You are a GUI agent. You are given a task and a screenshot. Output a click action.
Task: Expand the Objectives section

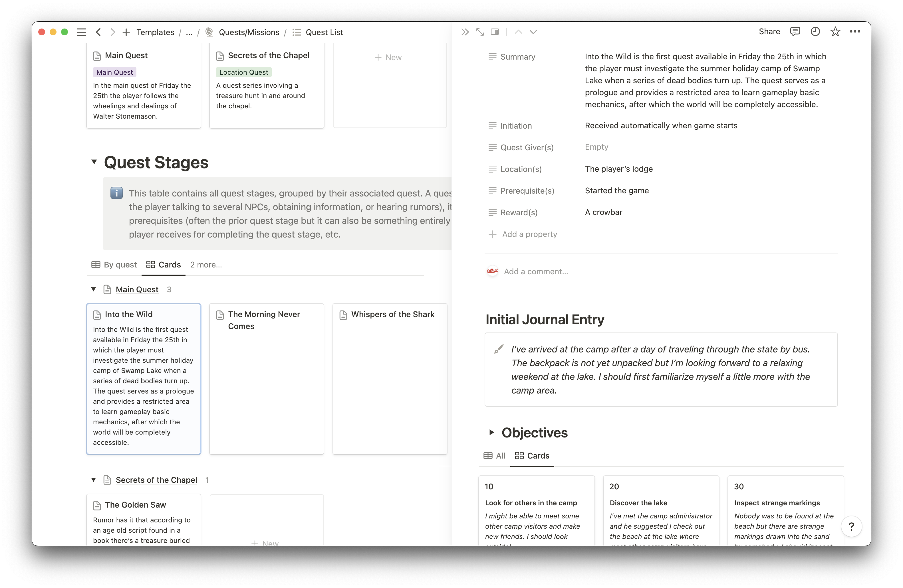click(491, 432)
